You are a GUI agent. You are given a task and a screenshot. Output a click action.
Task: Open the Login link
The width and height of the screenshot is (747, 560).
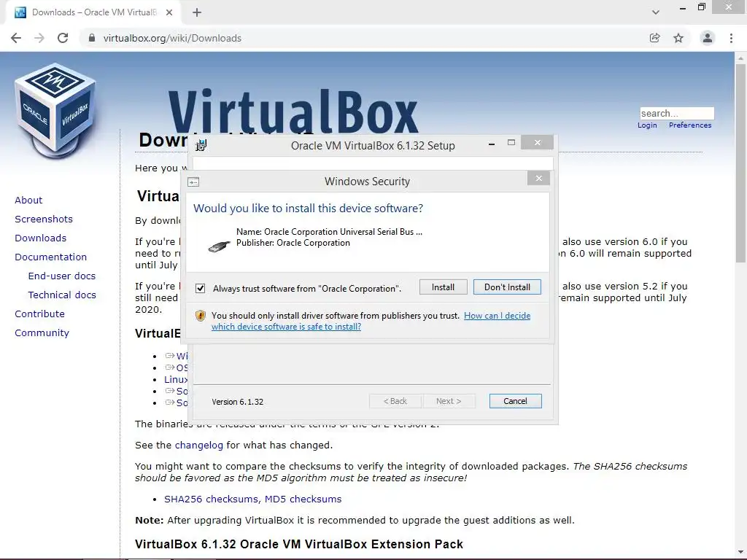(647, 125)
